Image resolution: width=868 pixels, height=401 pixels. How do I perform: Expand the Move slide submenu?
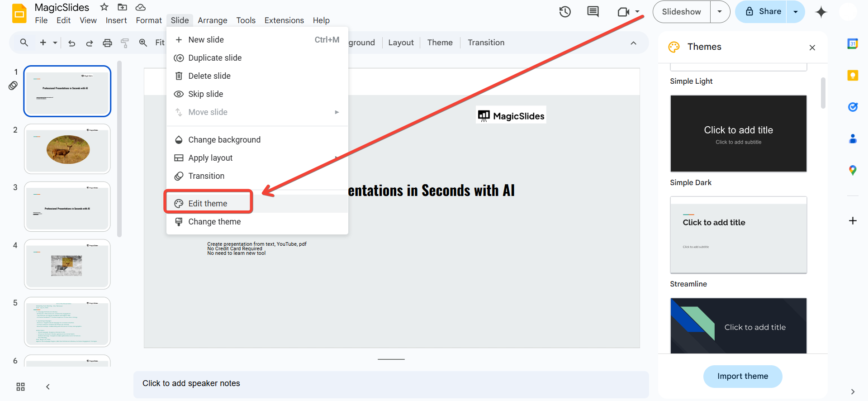(x=337, y=112)
